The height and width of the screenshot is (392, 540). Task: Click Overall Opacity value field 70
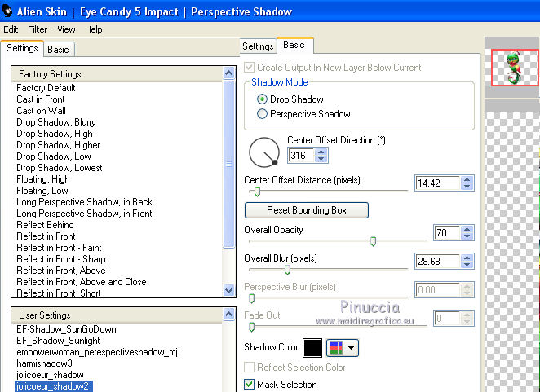click(447, 232)
